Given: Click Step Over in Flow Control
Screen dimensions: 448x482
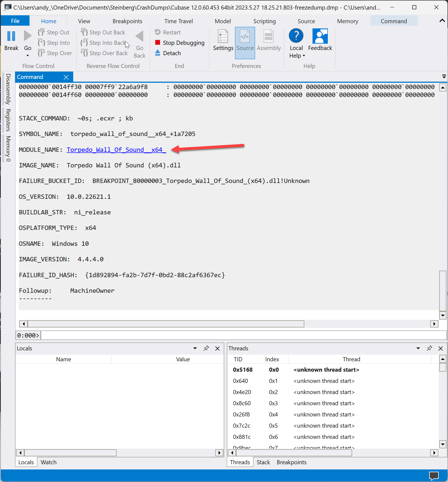Looking at the screenshot, I should [x=55, y=53].
